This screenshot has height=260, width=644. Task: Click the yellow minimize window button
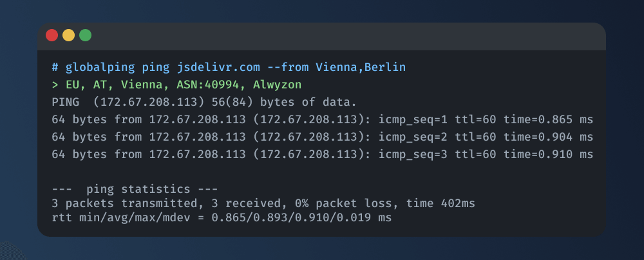tap(68, 35)
